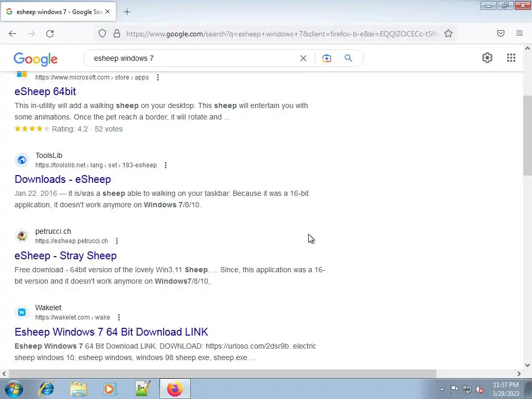Reload the current page
532x399 pixels.
pyautogui.click(x=50, y=34)
